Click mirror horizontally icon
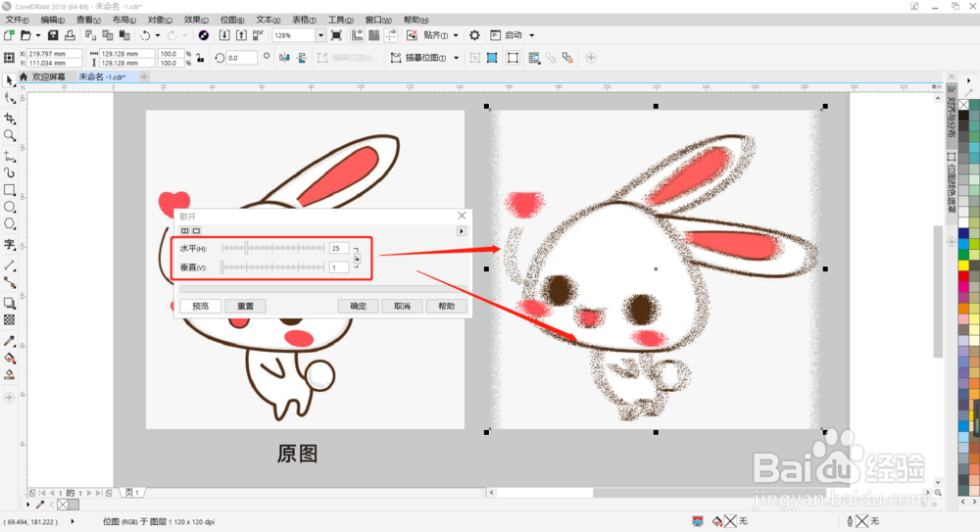980x532 pixels. tap(284, 58)
